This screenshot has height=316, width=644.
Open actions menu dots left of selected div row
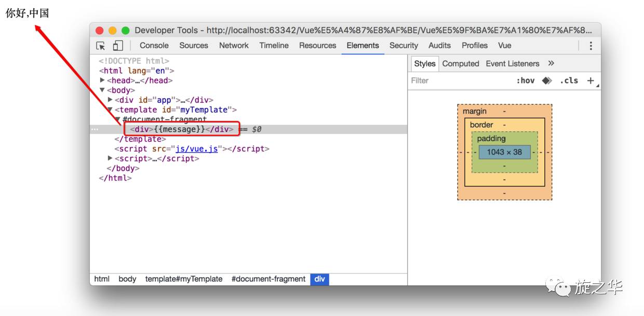[95, 129]
